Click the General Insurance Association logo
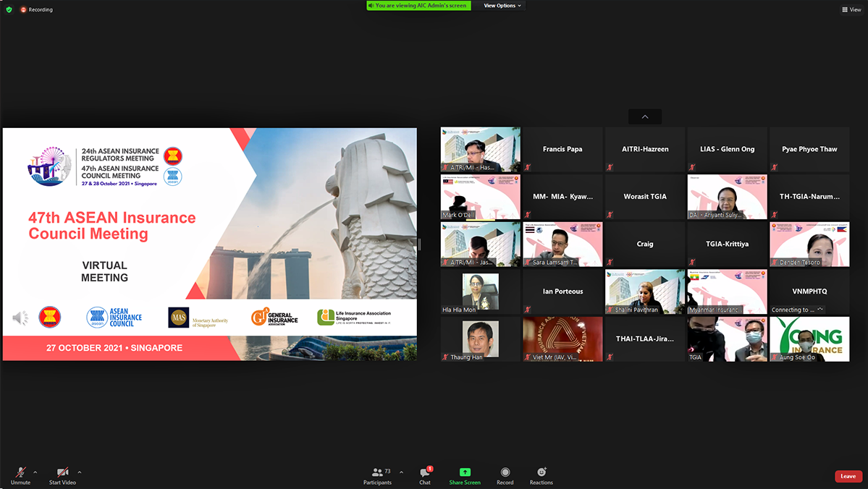Screen dimensions: 868x489 [274, 318]
